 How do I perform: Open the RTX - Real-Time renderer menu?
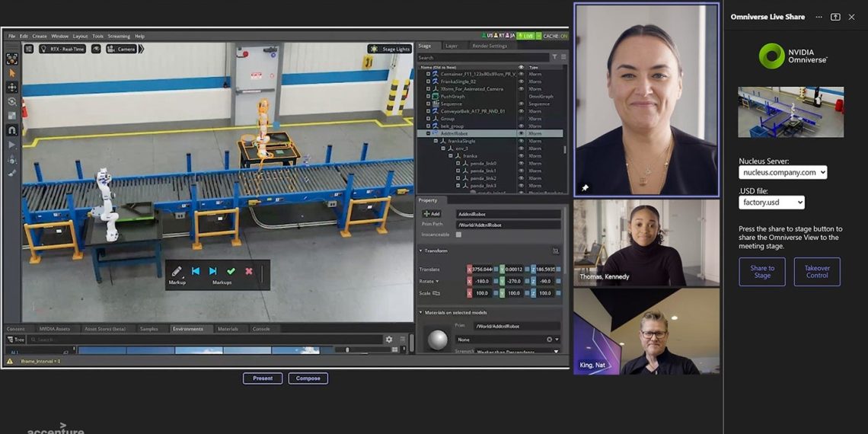point(62,49)
